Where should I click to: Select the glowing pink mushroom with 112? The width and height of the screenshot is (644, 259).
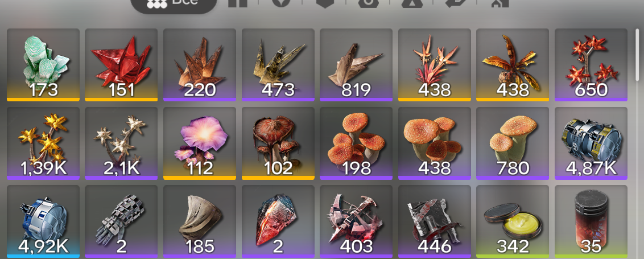[x=200, y=143]
